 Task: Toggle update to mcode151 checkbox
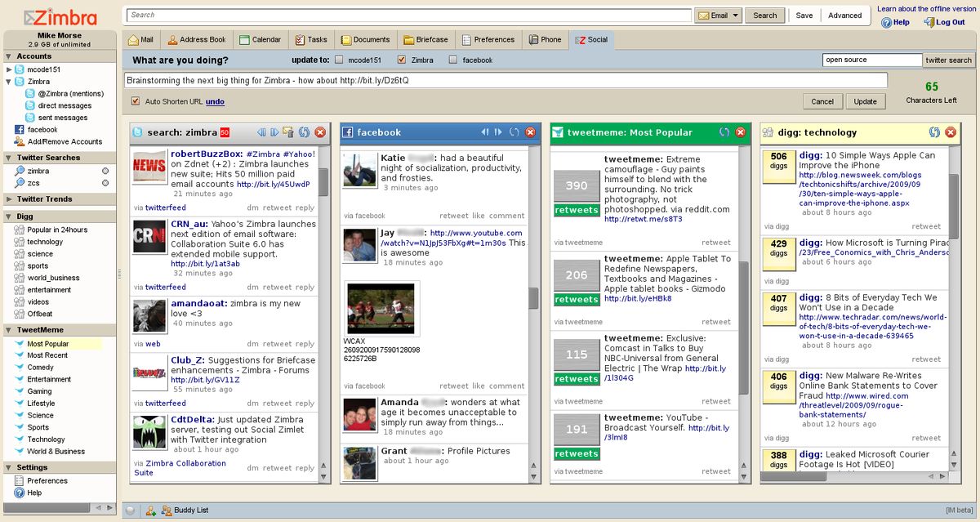(x=340, y=60)
